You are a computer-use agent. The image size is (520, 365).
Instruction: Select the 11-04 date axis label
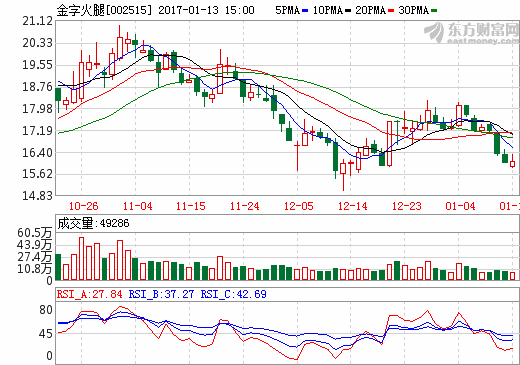pos(137,206)
